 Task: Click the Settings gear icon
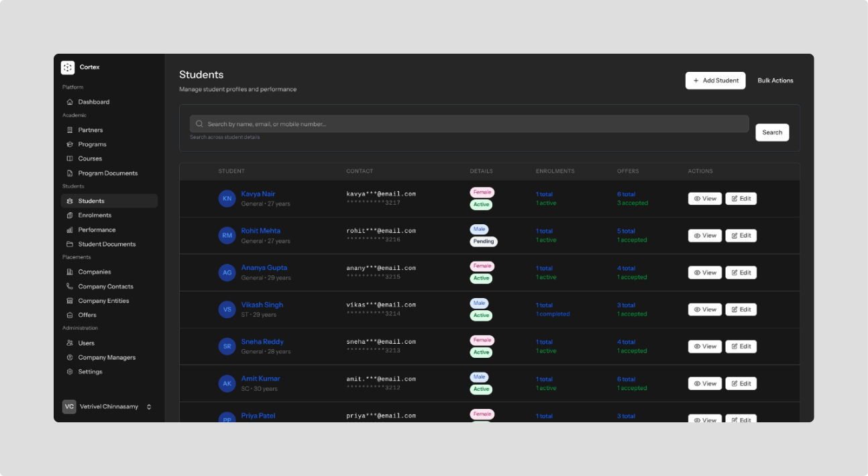tap(70, 372)
